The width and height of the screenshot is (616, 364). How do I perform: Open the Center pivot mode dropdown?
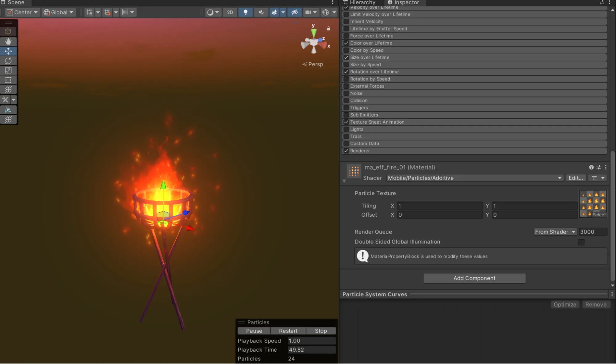click(x=22, y=12)
